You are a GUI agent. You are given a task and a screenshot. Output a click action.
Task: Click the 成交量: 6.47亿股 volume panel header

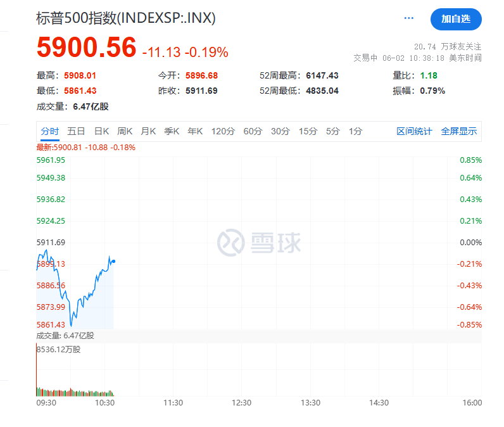pos(65,336)
